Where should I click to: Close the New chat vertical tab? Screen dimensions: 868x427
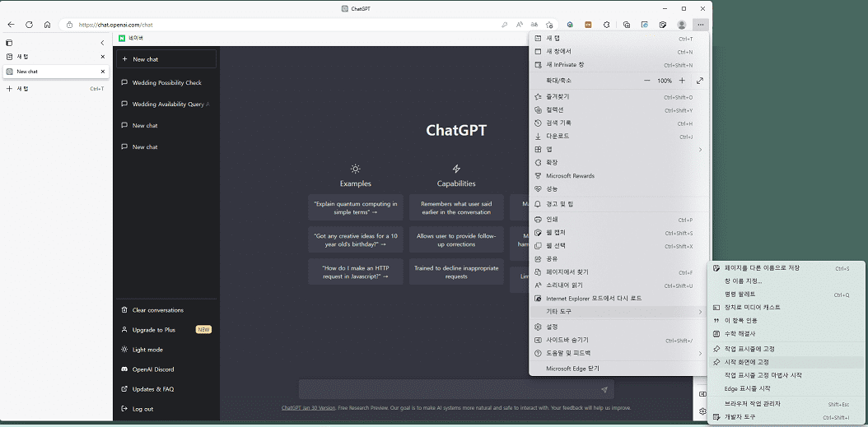(x=102, y=72)
